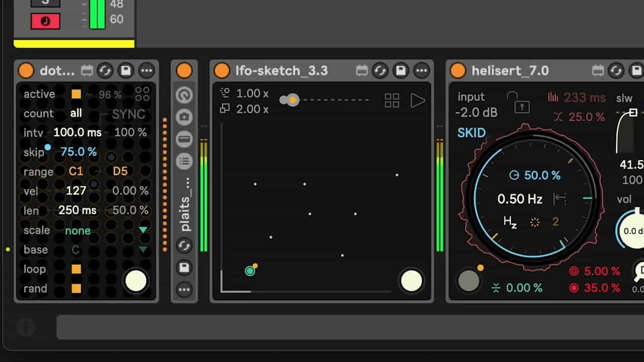Click the list icon on collapsed plaits device

184,161
